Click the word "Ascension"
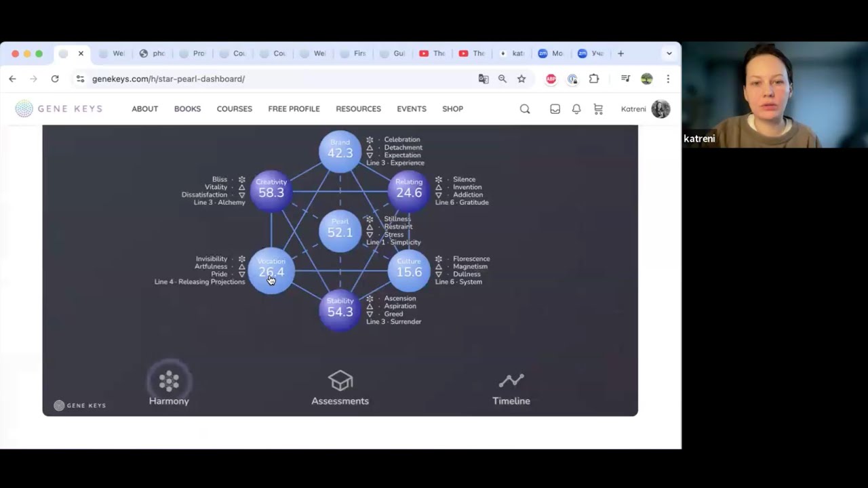Viewport: 868px width, 488px height. [400, 298]
